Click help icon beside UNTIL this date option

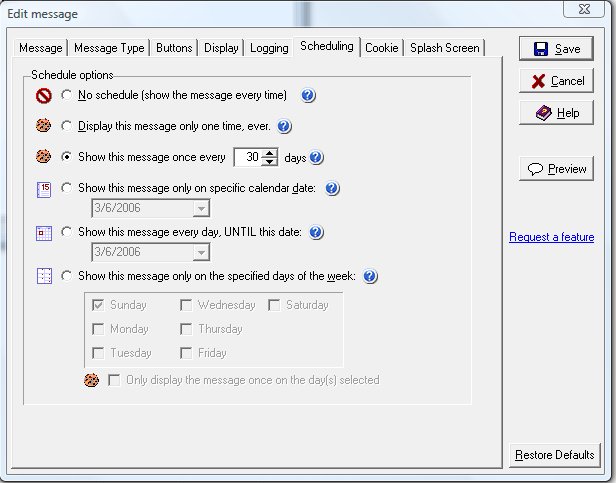pyautogui.click(x=316, y=232)
